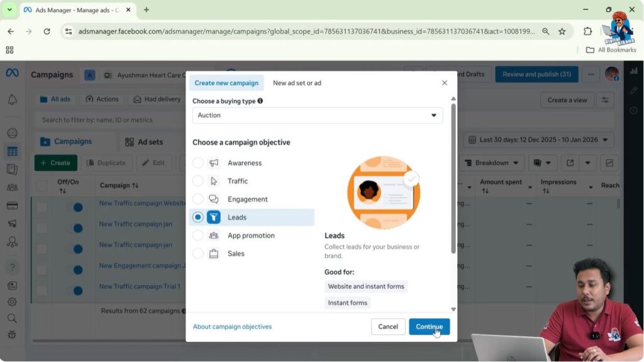Select the Awareness objective radio button
The image size is (644, 362).
198,163
